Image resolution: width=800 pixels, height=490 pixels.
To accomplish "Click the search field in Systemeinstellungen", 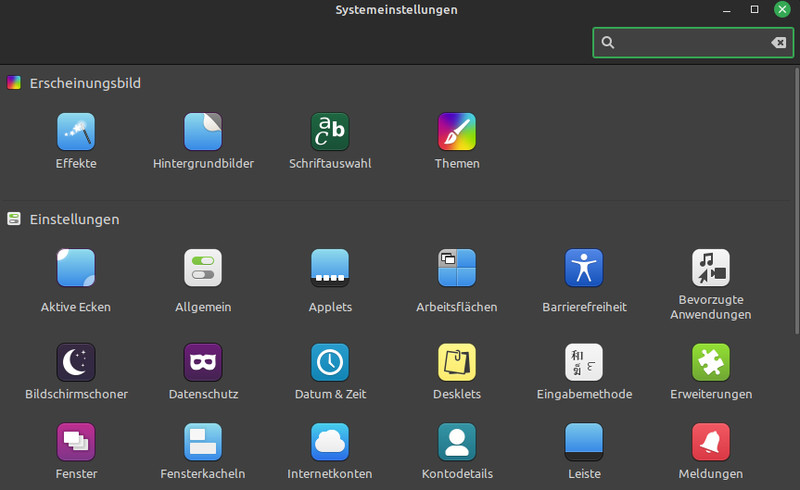I will click(x=693, y=42).
